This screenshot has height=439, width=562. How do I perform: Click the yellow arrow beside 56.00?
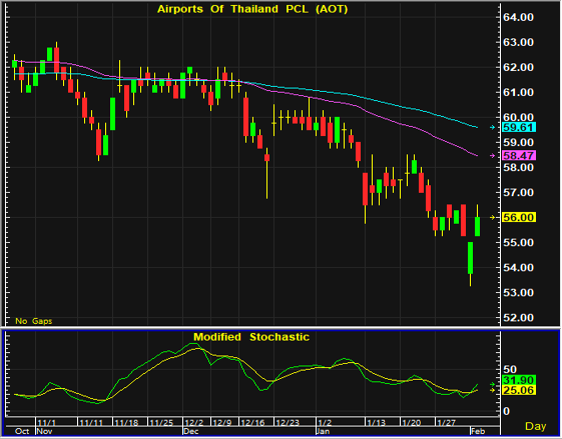pyautogui.click(x=493, y=217)
